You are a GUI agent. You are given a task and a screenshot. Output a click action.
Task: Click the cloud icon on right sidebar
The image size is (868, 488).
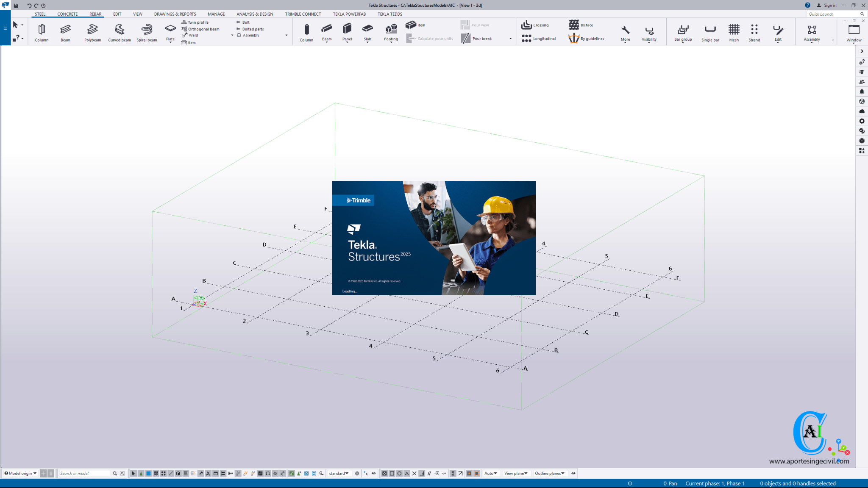862,111
